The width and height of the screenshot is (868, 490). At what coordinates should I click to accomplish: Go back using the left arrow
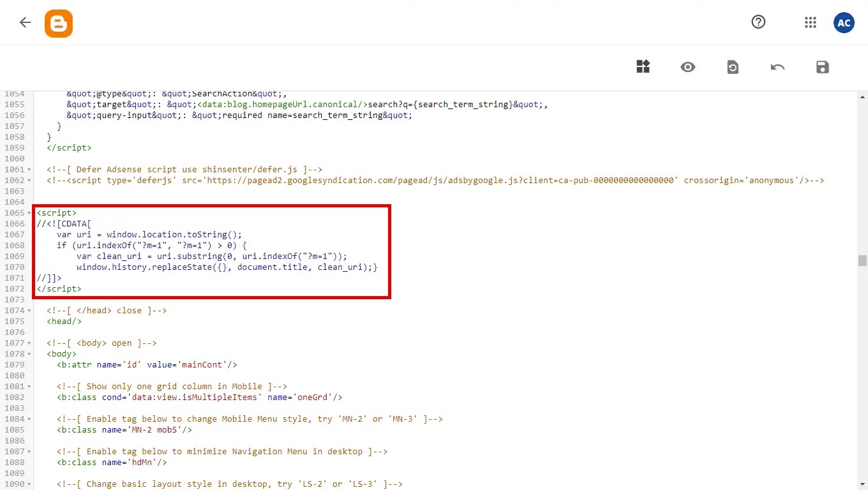point(25,22)
